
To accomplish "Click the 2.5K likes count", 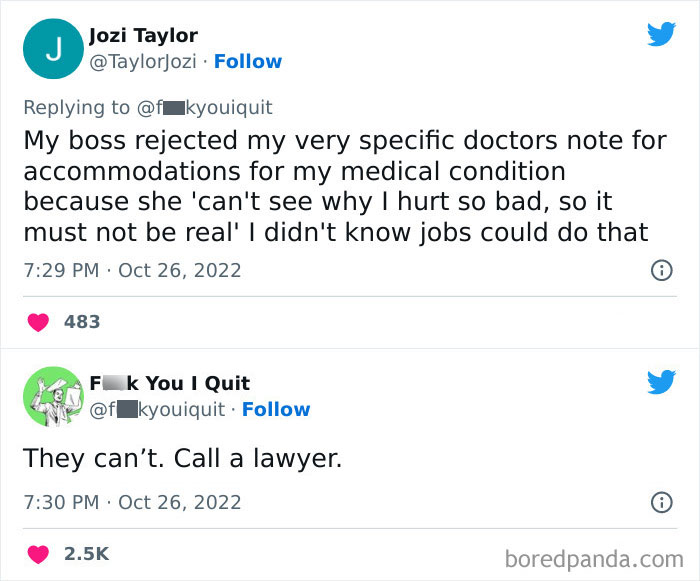I will [86, 553].
